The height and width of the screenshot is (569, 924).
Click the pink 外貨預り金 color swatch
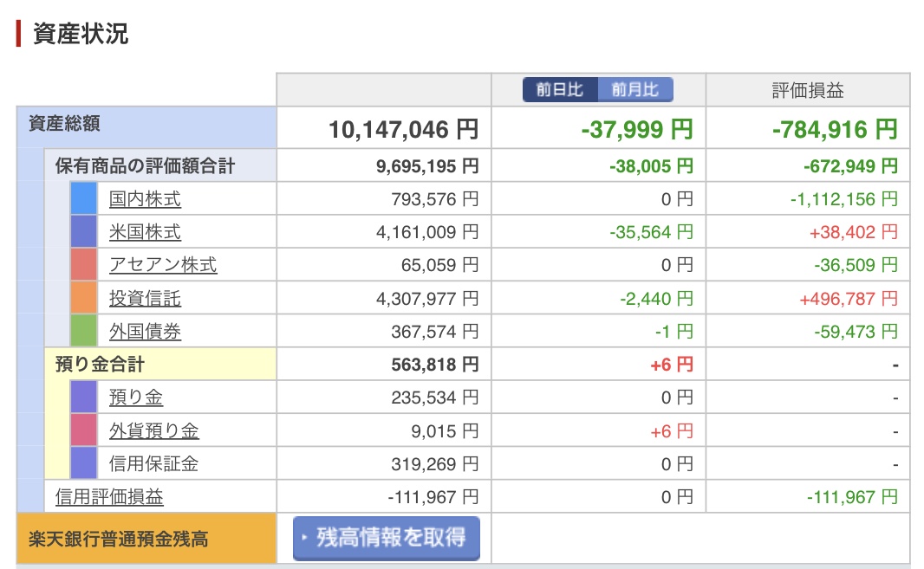pos(84,430)
